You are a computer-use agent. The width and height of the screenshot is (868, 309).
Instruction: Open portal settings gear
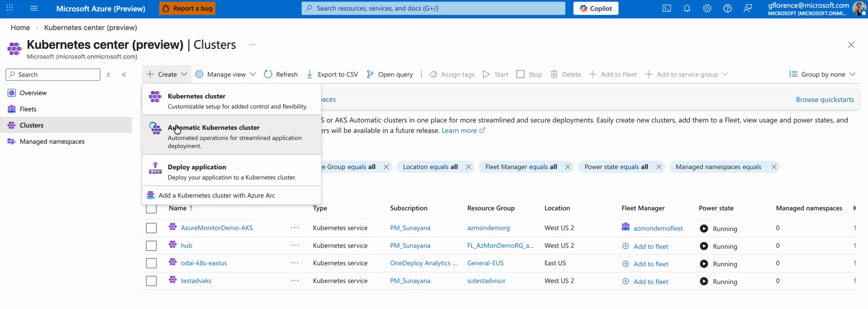coord(707,8)
